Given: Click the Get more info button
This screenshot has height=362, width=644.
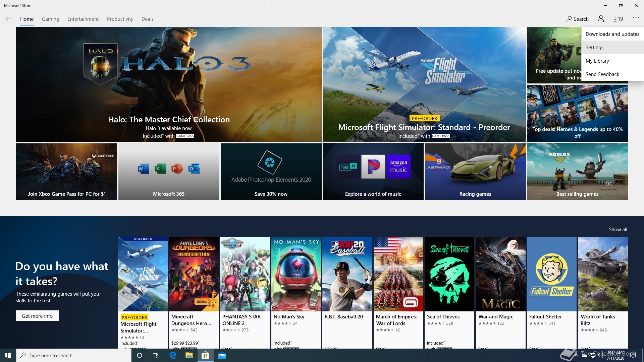Looking at the screenshot, I should [x=37, y=316].
